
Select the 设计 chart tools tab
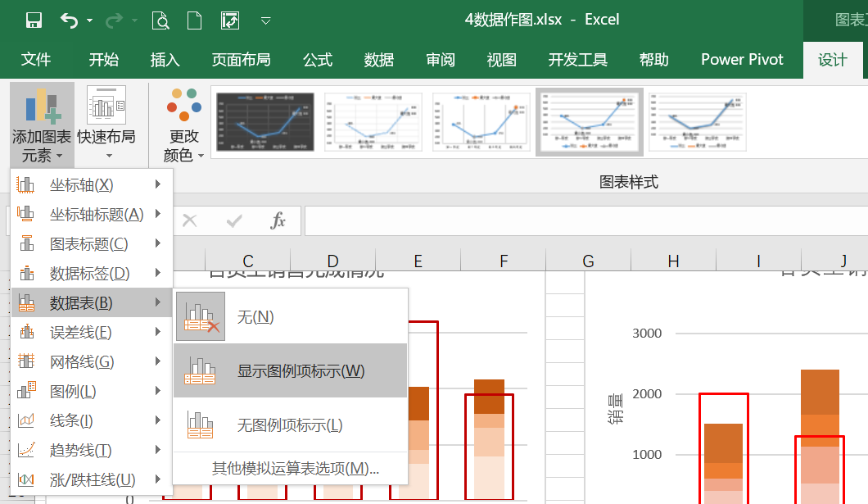(833, 60)
